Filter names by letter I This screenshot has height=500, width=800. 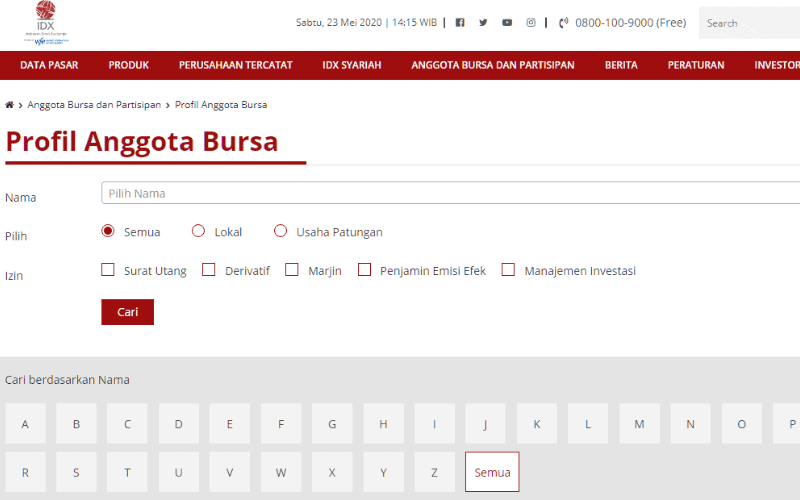pos(435,423)
